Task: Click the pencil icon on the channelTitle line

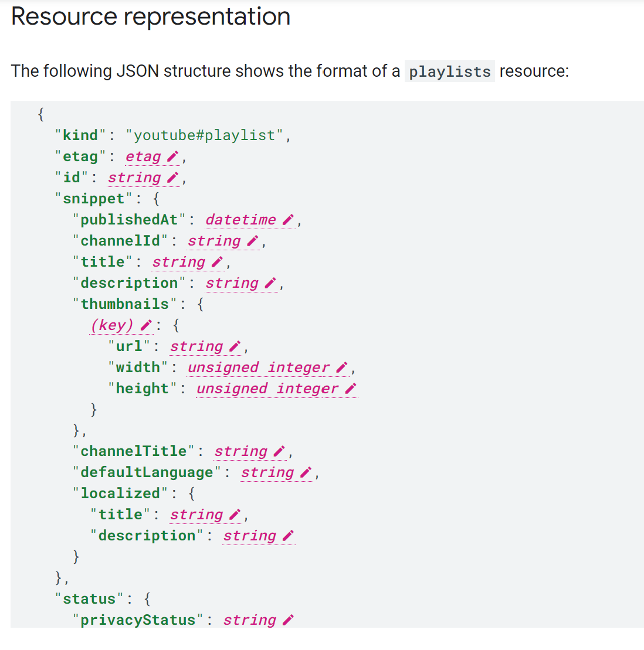Action: tap(279, 451)
